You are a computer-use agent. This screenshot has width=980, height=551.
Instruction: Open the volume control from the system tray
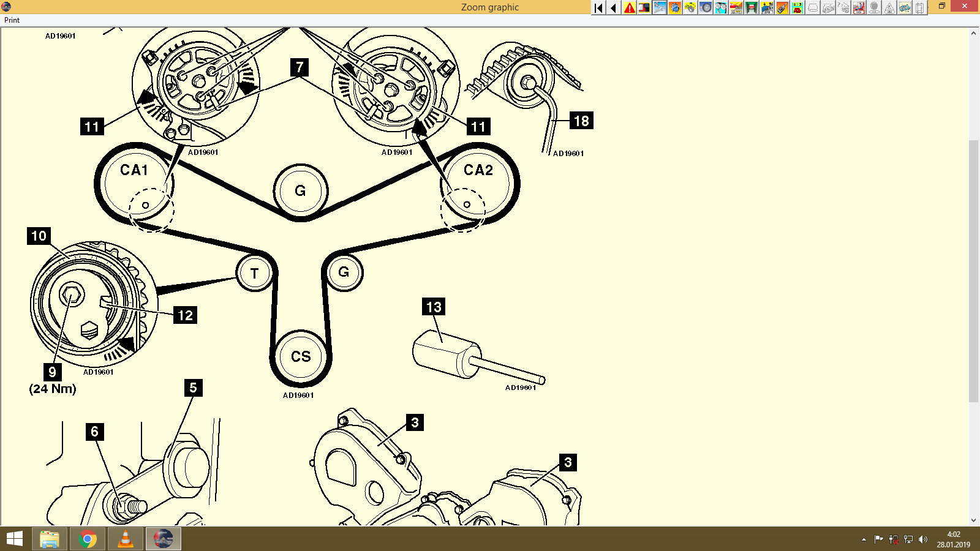point(923,539)
